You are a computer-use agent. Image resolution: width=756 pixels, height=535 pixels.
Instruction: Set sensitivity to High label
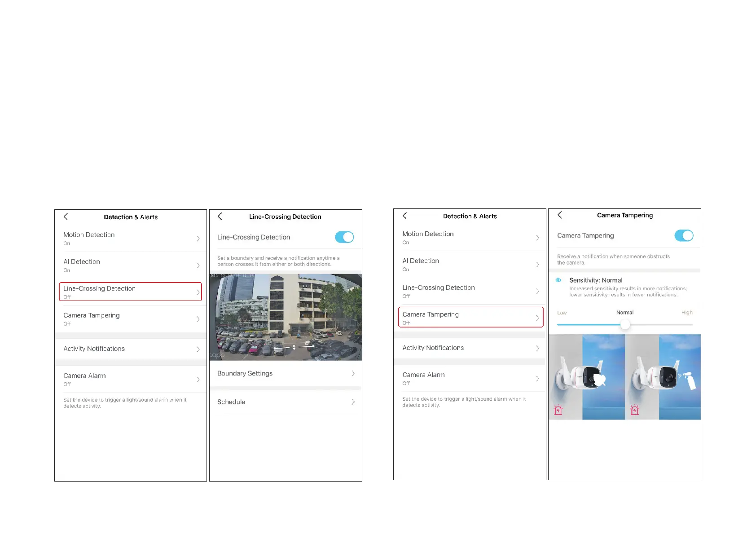(x=687, y=313)
